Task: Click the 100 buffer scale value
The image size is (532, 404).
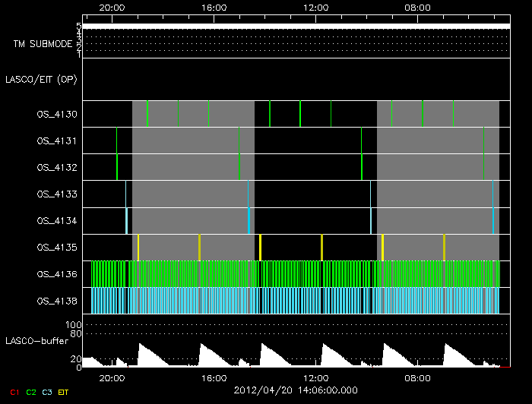Action: pyautogui.click(x=73, y=325)
